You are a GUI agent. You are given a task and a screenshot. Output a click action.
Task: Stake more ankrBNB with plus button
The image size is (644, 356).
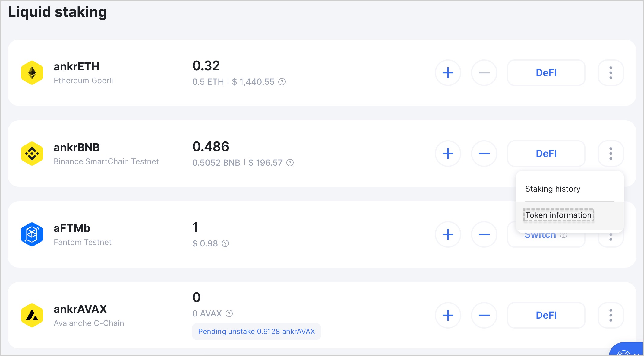448,154
